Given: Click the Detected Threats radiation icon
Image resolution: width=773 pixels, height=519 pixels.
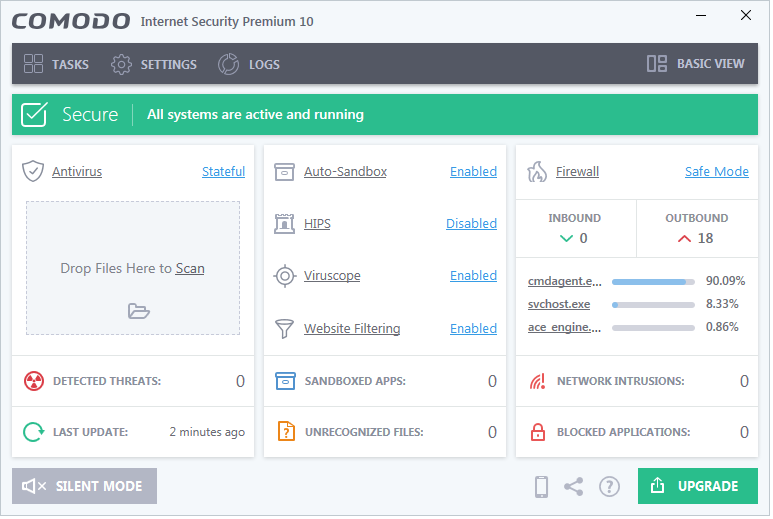Looking at the screenshot, I should click(34, 382).
